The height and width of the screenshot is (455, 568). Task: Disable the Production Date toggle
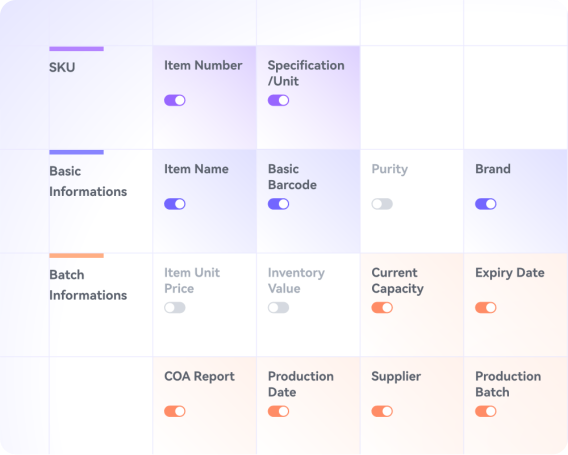pos(278,411)
